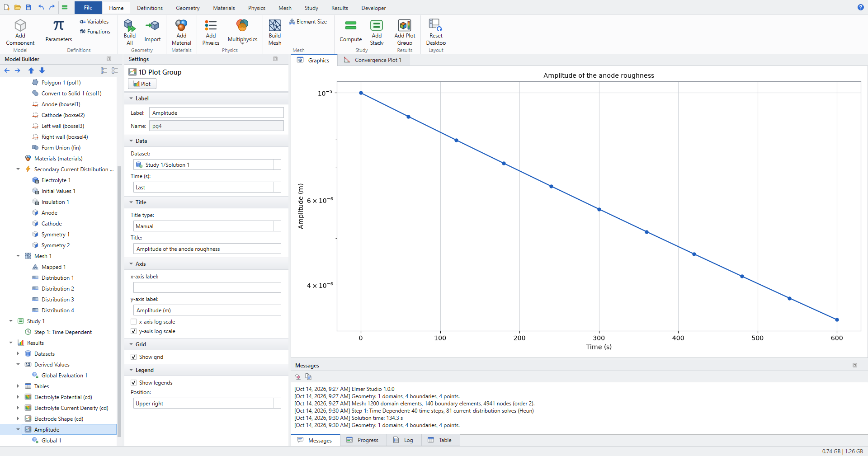Click the Reset Desktop icon

tap(436, 25)
